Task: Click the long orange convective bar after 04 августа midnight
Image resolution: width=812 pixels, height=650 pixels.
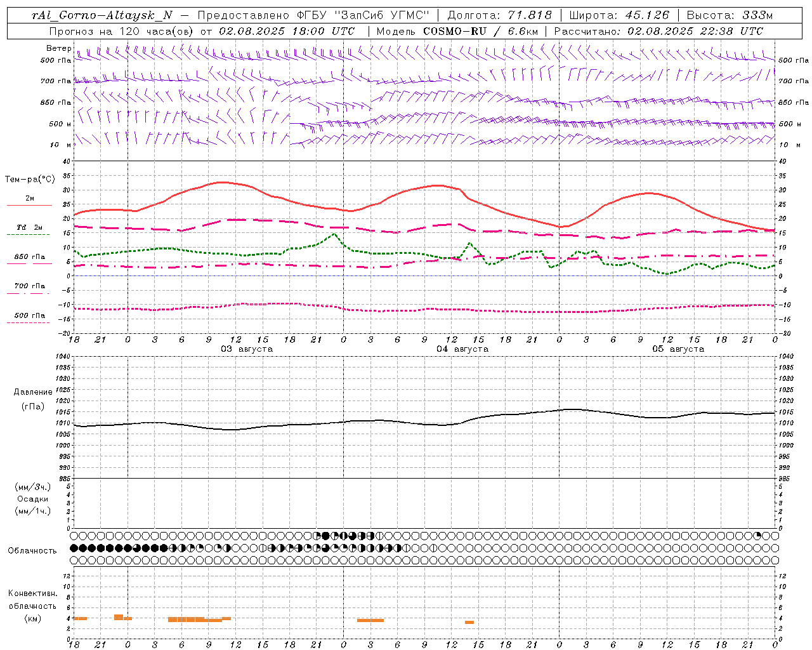Action: tap(370, 620)
